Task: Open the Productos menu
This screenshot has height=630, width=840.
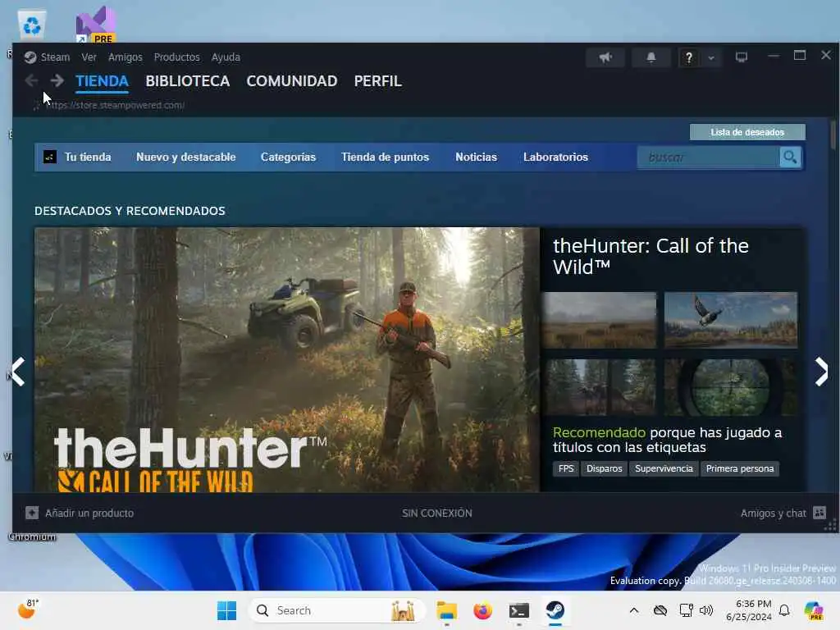Action: (177, 57)
